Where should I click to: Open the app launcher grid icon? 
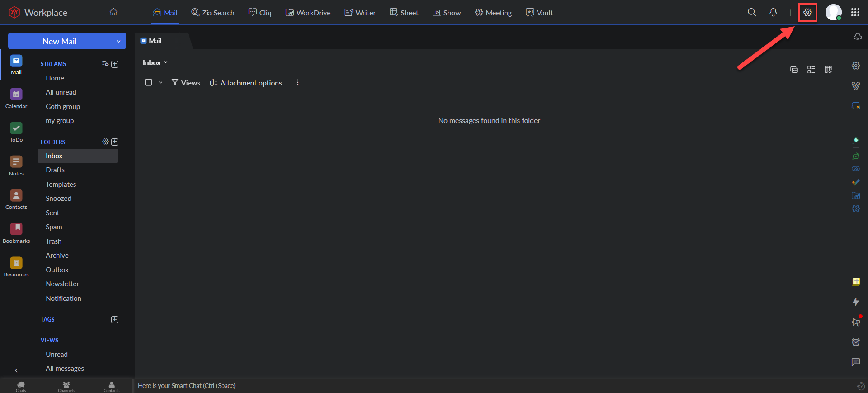pos(855,13)
